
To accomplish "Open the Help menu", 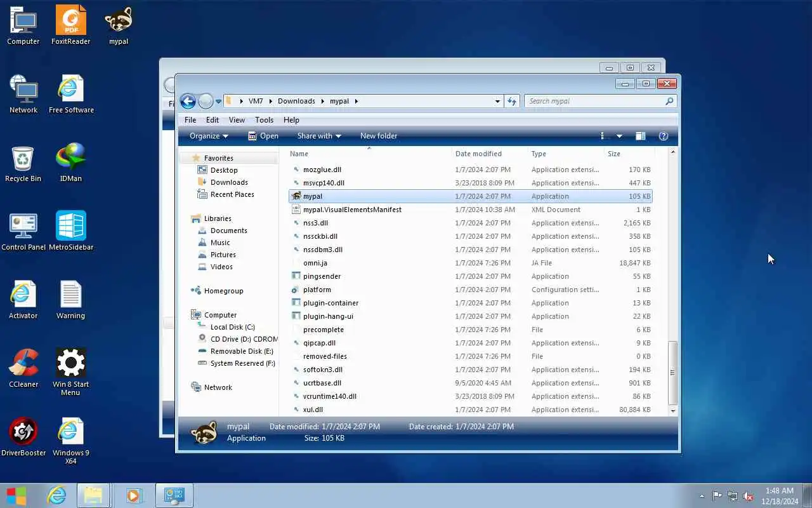I will point(291,120).
